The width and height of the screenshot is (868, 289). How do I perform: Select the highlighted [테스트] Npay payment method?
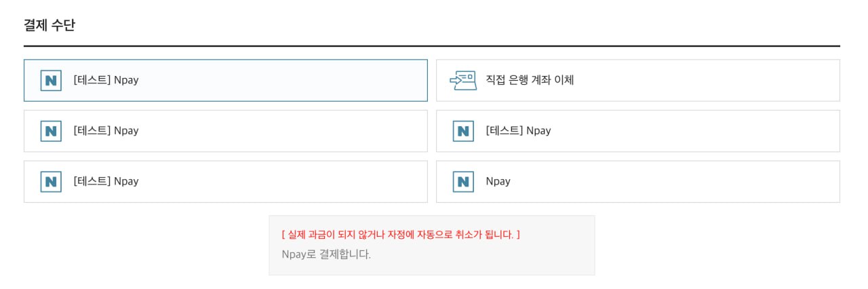pyautogui.click(x=106, y=80)
